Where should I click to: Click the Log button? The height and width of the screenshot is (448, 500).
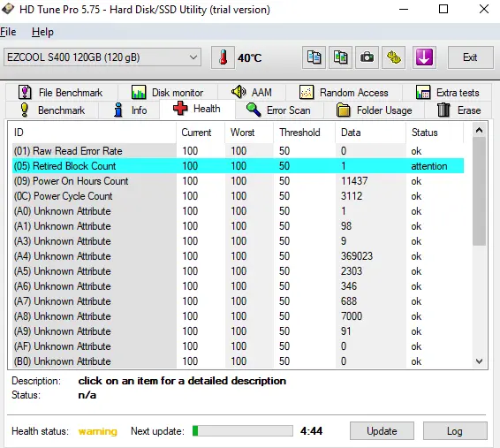click(x=455, y=431)
